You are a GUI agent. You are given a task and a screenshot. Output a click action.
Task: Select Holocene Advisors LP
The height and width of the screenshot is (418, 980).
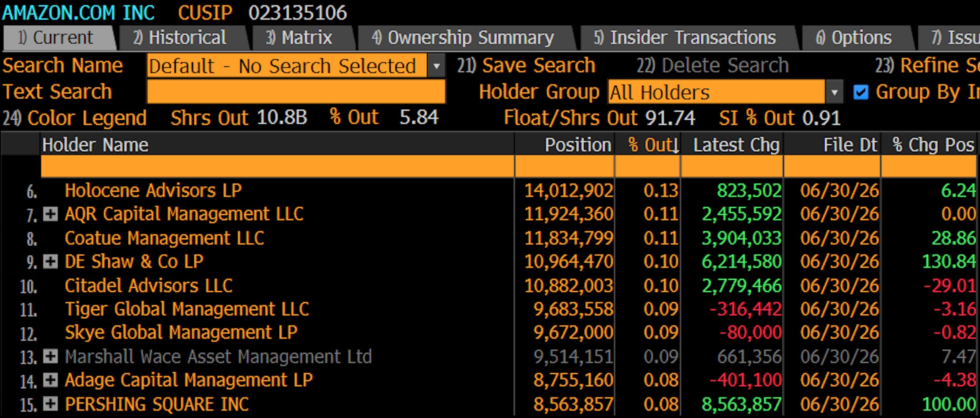click(153, 191)
